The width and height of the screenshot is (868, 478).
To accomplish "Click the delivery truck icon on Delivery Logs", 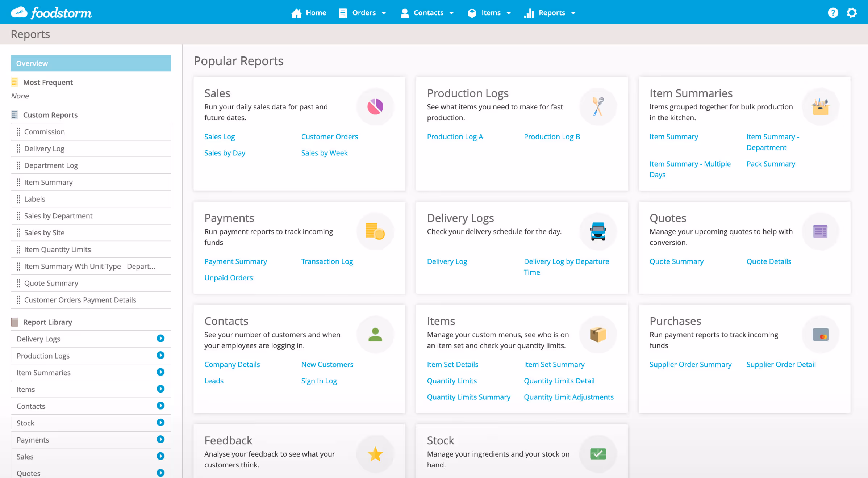I will point(598,231).
